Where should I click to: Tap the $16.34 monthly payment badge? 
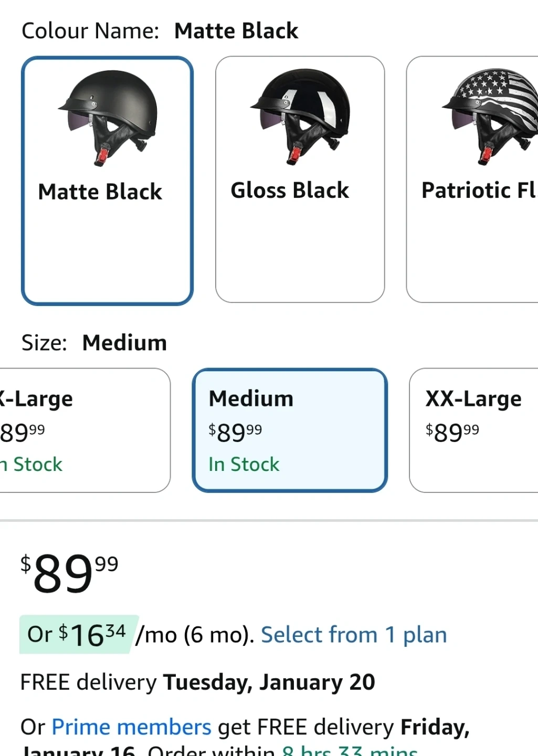78,634
